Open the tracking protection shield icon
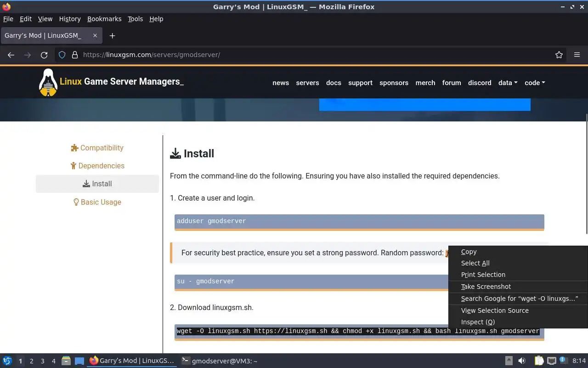Screen dimensions: 588x368 (x=62, y=55)
